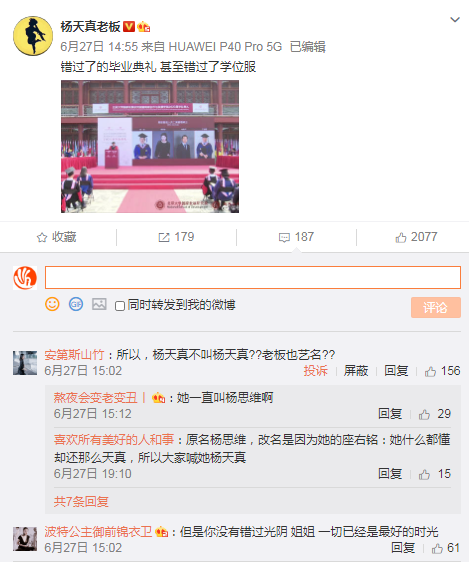Open the emoji picker smiley icon
This screenshot has width=469, height=562.
52,304
